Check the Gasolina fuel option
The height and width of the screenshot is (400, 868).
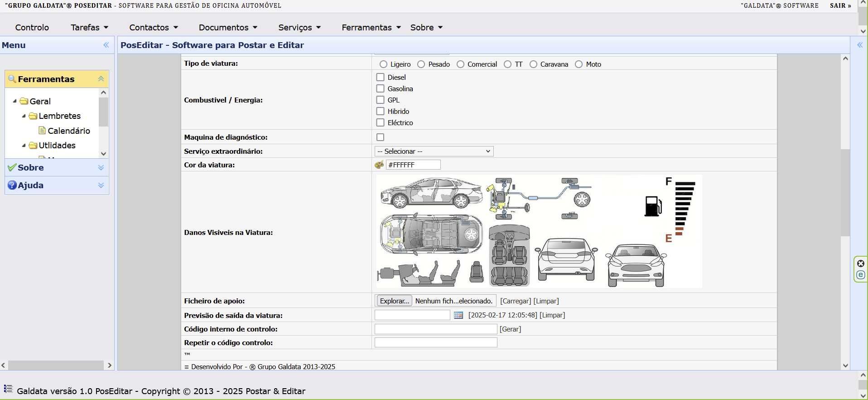pyautogui.click(x=380, y=88)
